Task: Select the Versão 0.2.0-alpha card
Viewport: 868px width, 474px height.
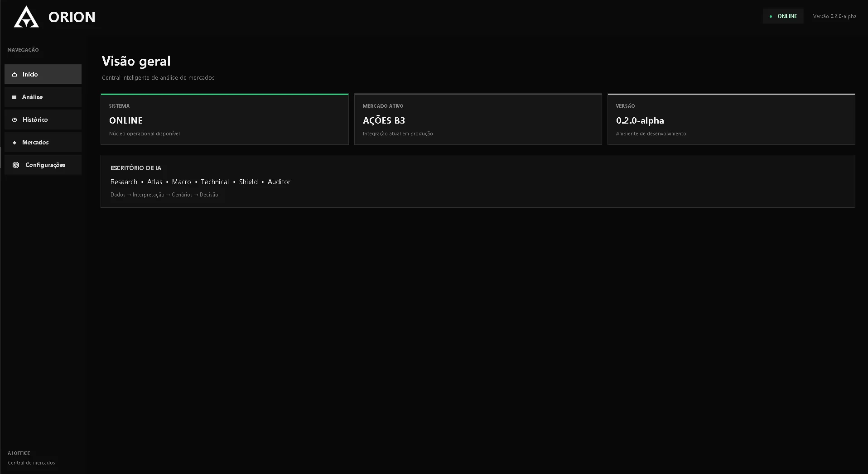Action: [731, 119]
